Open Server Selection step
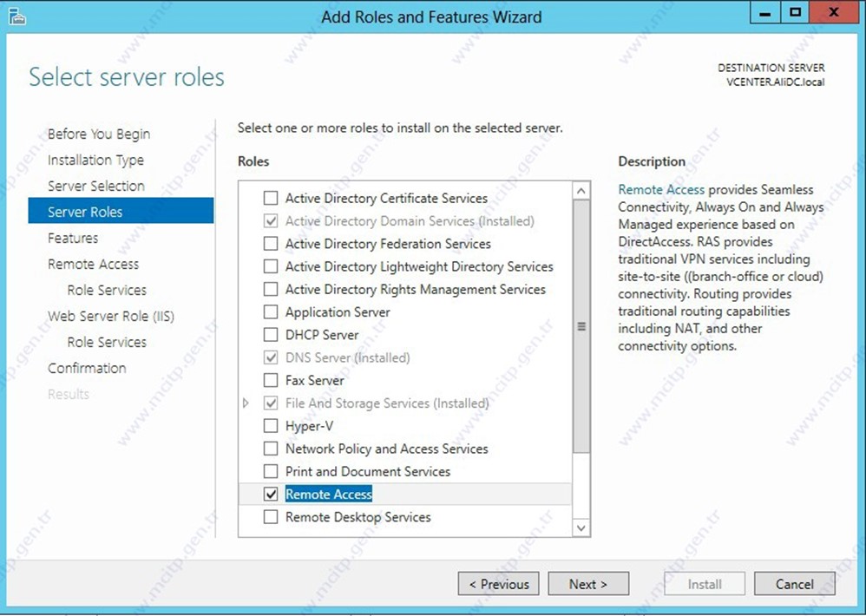Screen dimensions: 866x616 96,186
